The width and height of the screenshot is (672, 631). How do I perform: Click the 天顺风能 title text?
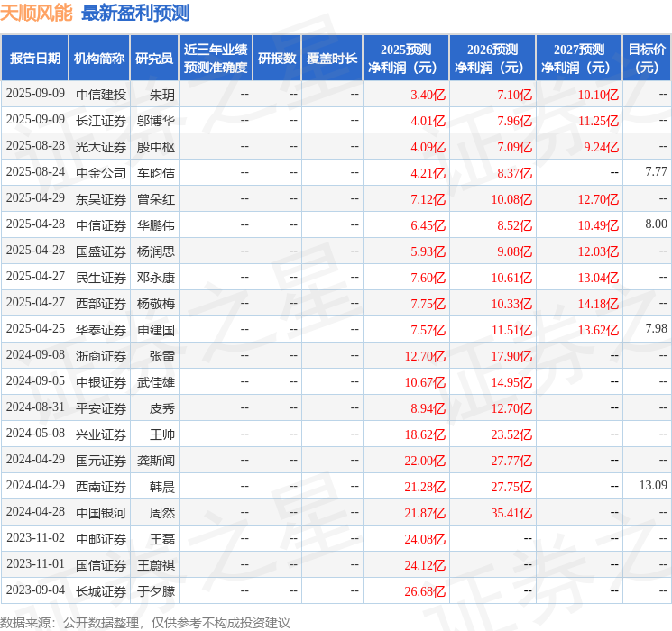pos(37,13)
